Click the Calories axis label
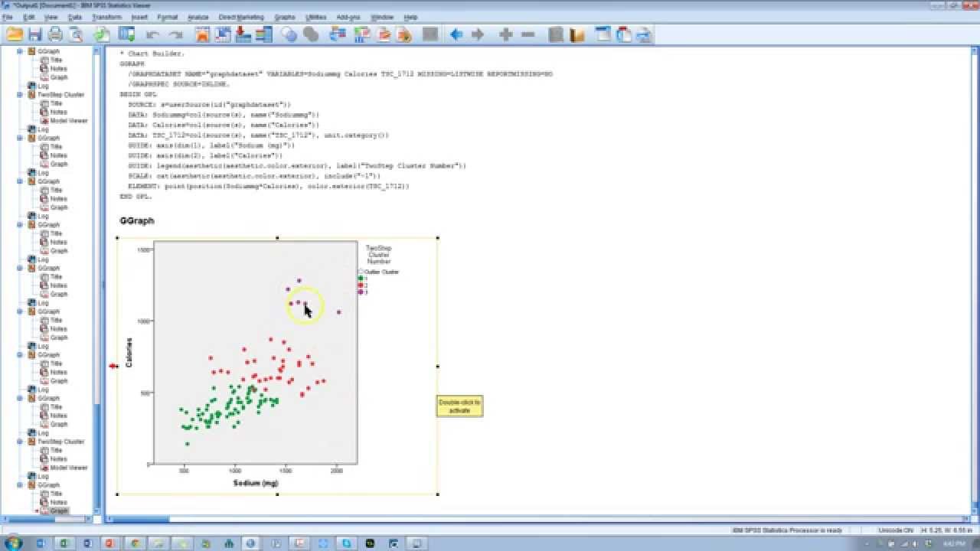Screen dimensions: 980x551 pyautogui.click(x=129, y=353)
